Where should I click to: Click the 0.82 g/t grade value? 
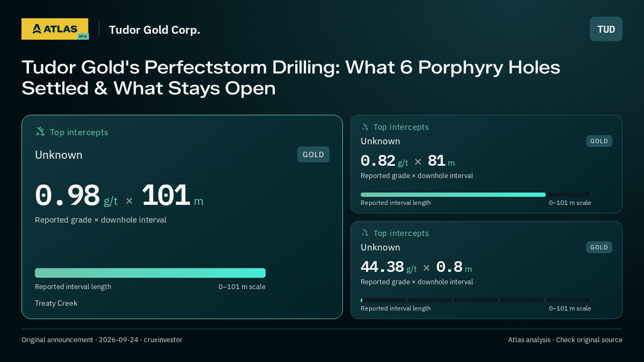[384, 161]
